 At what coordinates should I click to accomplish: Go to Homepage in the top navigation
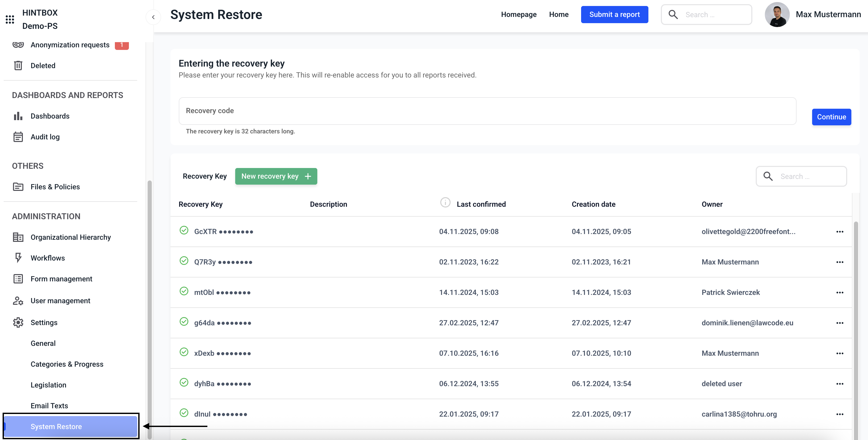[x=518, y=15]
